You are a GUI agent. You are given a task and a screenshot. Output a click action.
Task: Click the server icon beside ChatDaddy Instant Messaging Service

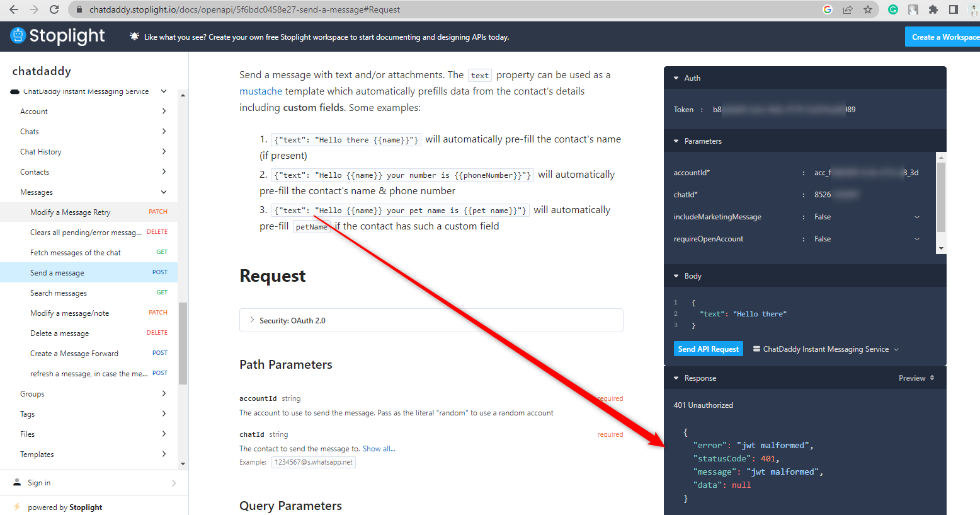coord(756,349)
